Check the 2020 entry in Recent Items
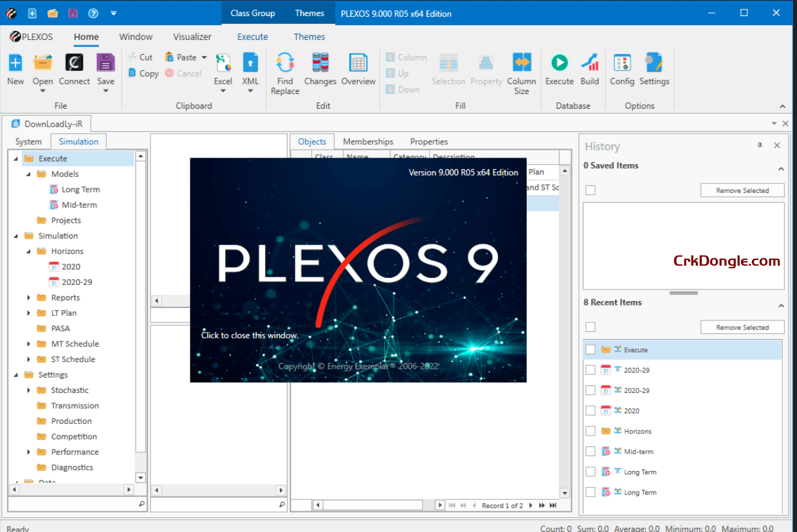This screenshot has height=532, width=797. click(x=591, y=410)
